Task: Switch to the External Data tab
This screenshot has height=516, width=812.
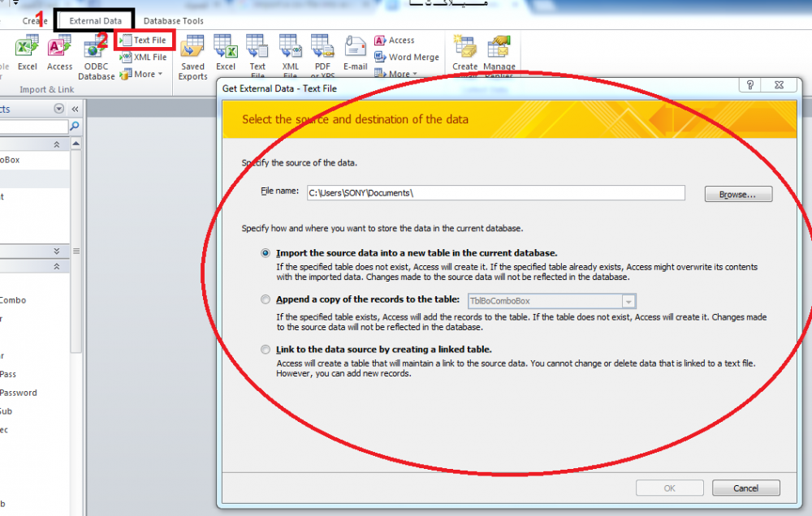Action: (x=95, y=21)
